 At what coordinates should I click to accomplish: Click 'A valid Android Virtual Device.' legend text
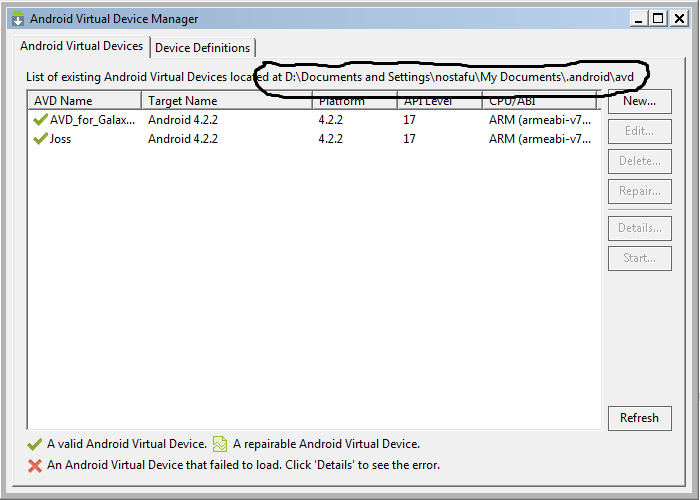(127, 444)
